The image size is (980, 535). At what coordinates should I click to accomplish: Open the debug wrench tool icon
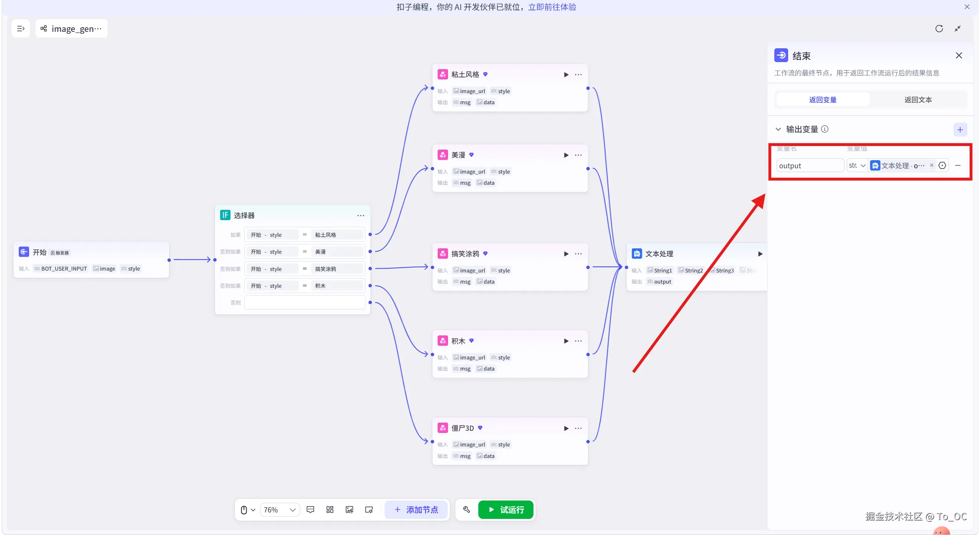pyautogui.click(x=466, y=510)
